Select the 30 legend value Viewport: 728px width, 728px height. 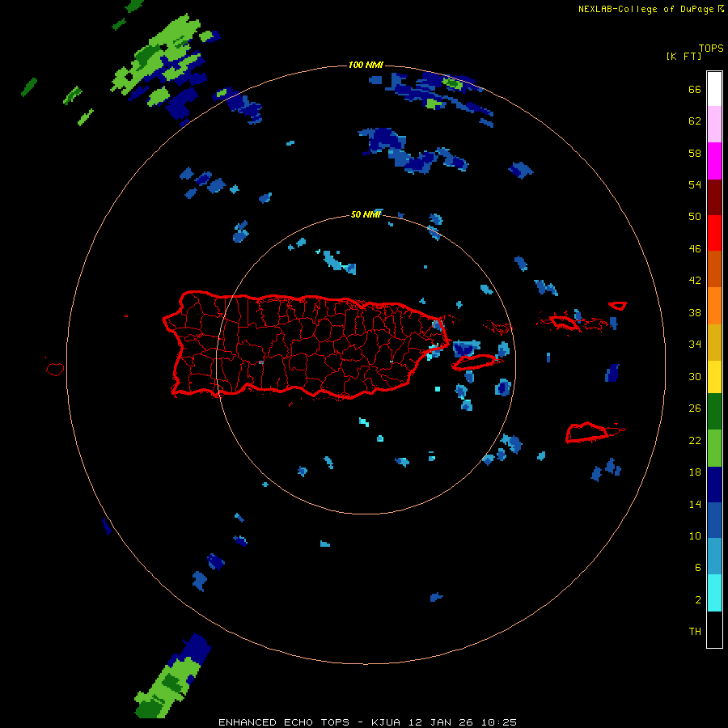tap(695, 376)
